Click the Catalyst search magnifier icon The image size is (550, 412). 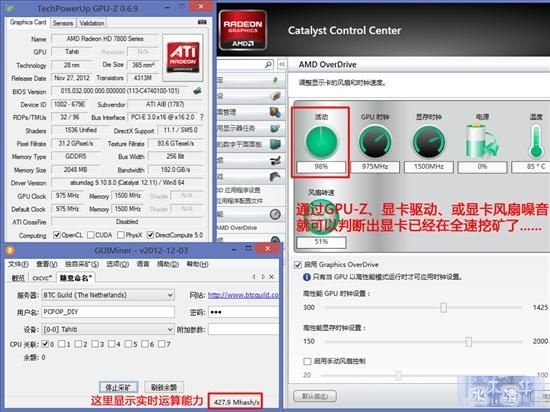pyautogui.click(x=268, y=65)
